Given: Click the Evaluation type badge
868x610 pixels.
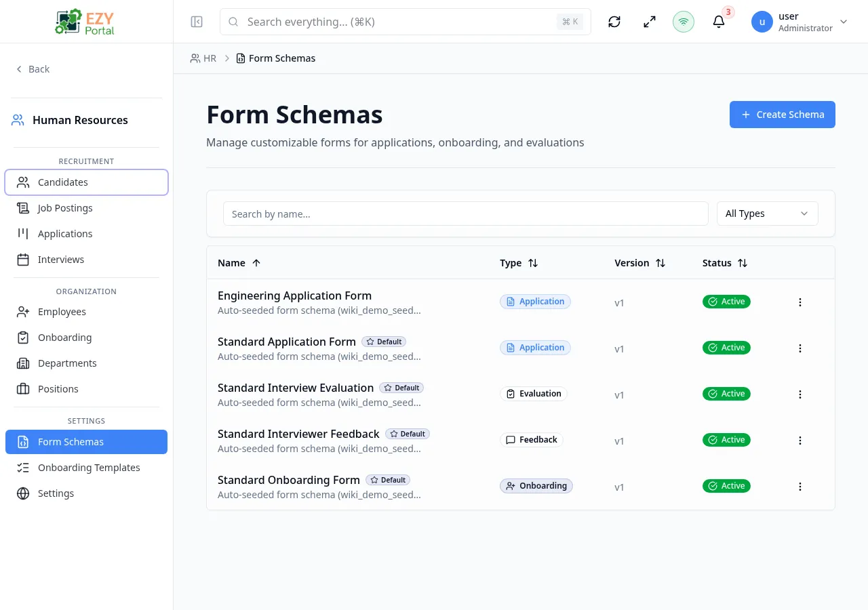Looking at the screenshot, I should pos(534,394).
